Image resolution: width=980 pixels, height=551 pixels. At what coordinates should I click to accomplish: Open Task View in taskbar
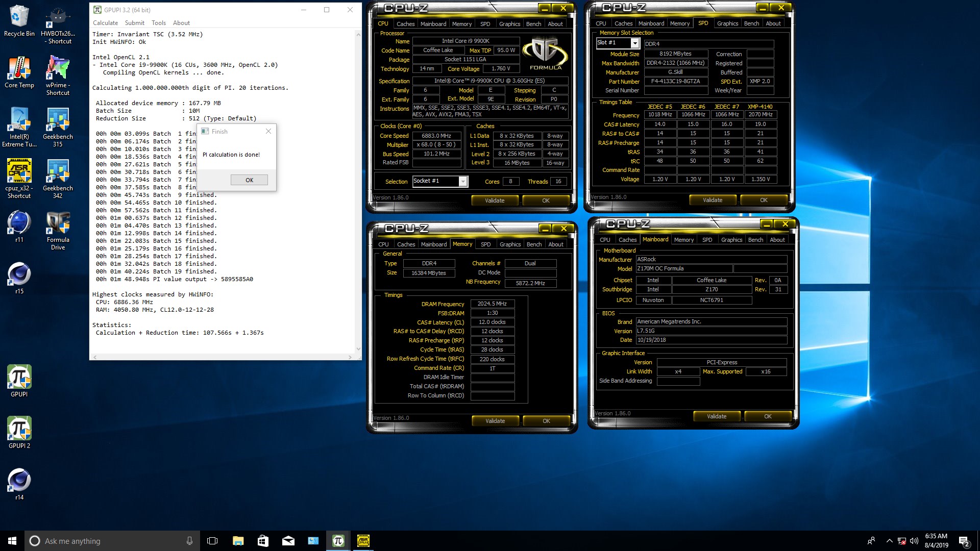pyautogui.click(x=212, y=541)
